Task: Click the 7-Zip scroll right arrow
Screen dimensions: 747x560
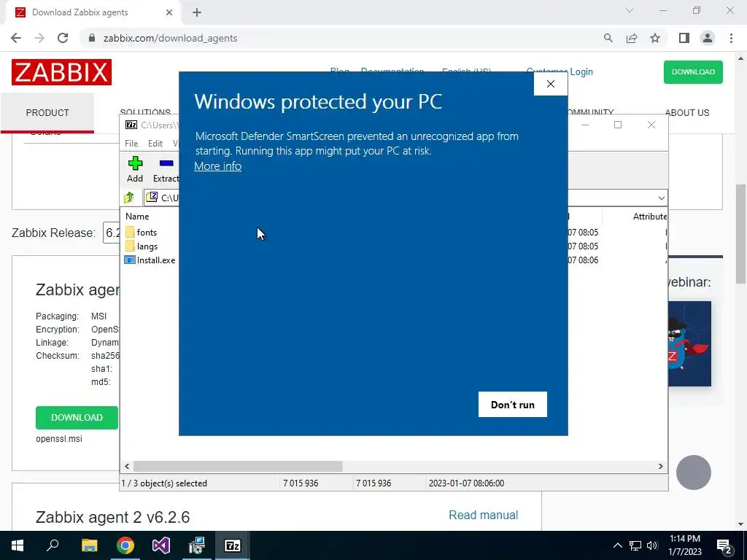Action: (661, 466)
